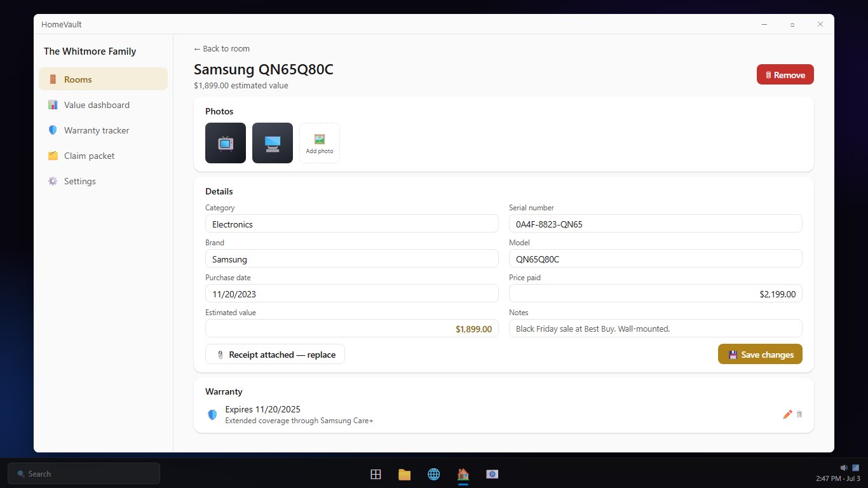
Task: Edit the Estimated value field
Action: pyautogui.click(x=352, y=329)
